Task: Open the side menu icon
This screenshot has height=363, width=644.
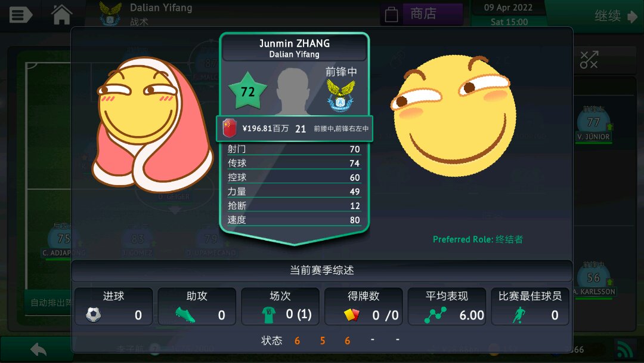Action: 20,15
